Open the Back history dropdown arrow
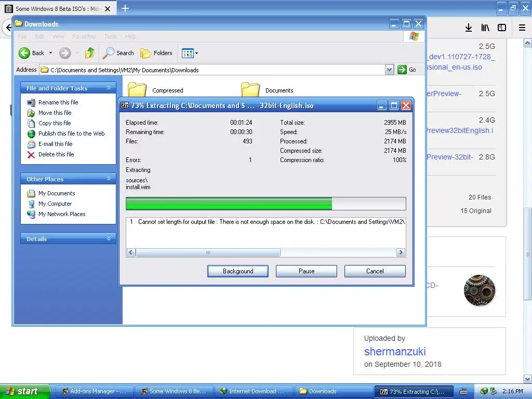The width and height of the screenshot is (532, 399). (50, 53)
